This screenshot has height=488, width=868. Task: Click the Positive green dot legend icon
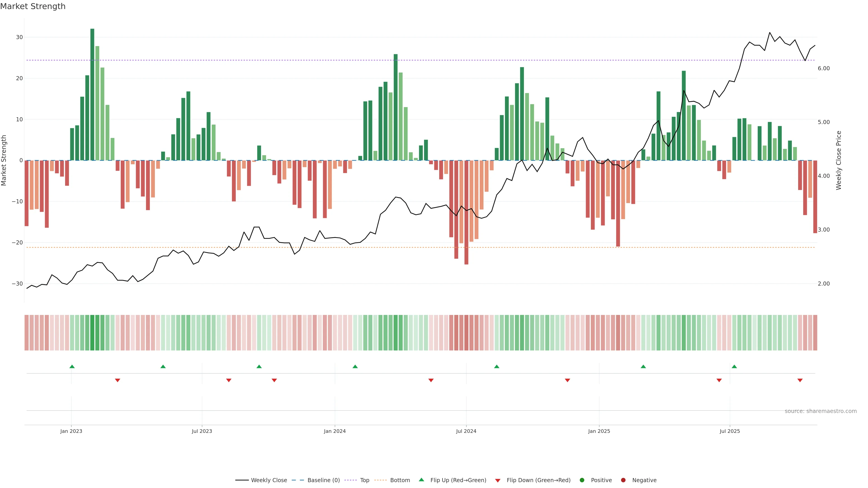[582, 480]
